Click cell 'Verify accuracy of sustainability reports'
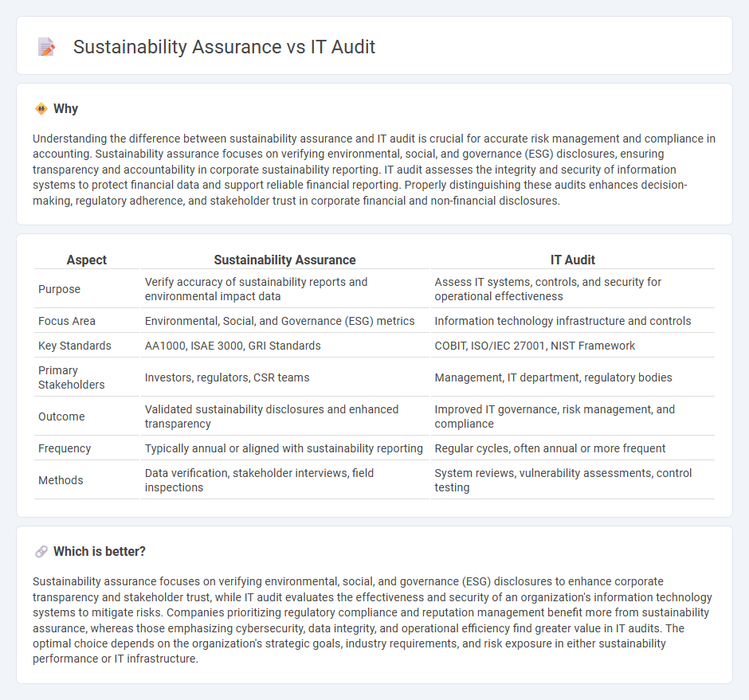This screenshot has width=749, height=700. tap(284, 289)
